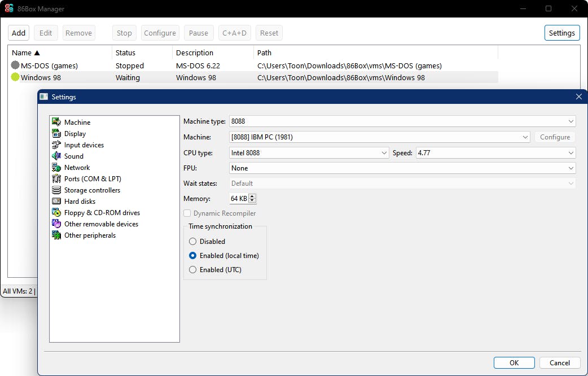Viewport: 588px width, 376px height.
Task: Click the 86Box Manager logo in title bar
Action: tap(9, 8)
